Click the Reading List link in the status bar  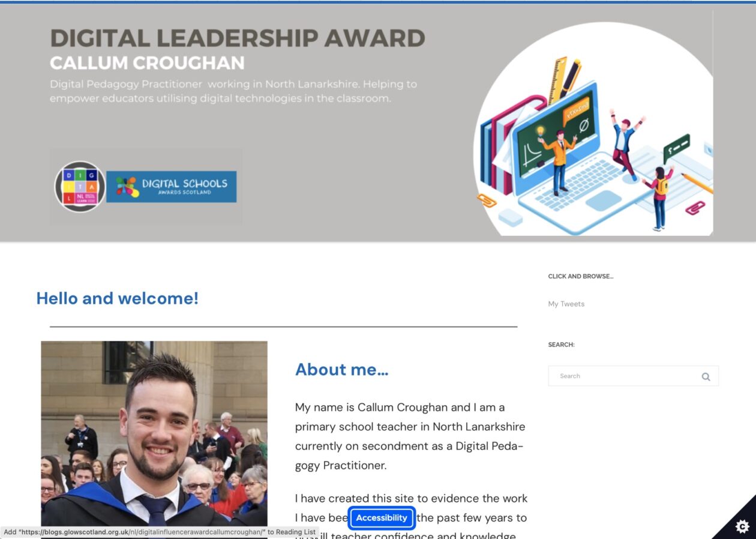pos(159,532)
